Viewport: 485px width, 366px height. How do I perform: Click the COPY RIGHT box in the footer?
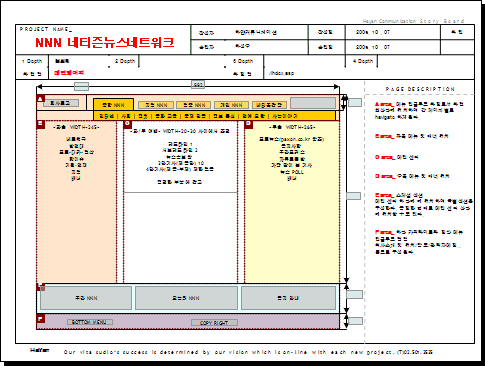[214, 323]
